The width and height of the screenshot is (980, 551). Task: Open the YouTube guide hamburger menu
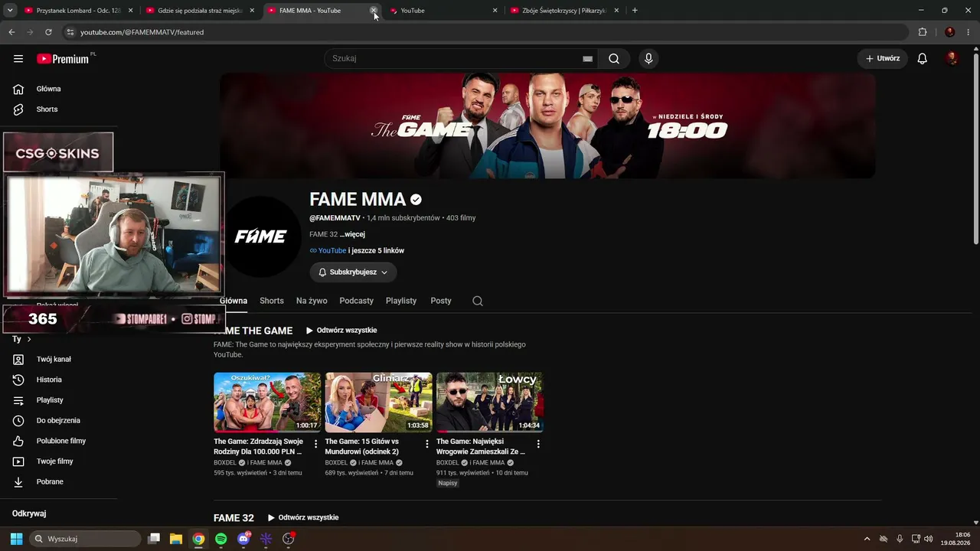18,59
